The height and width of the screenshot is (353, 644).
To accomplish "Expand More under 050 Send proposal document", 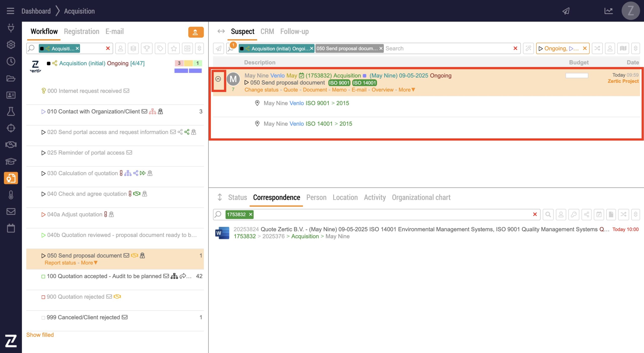I will [89, 263].
